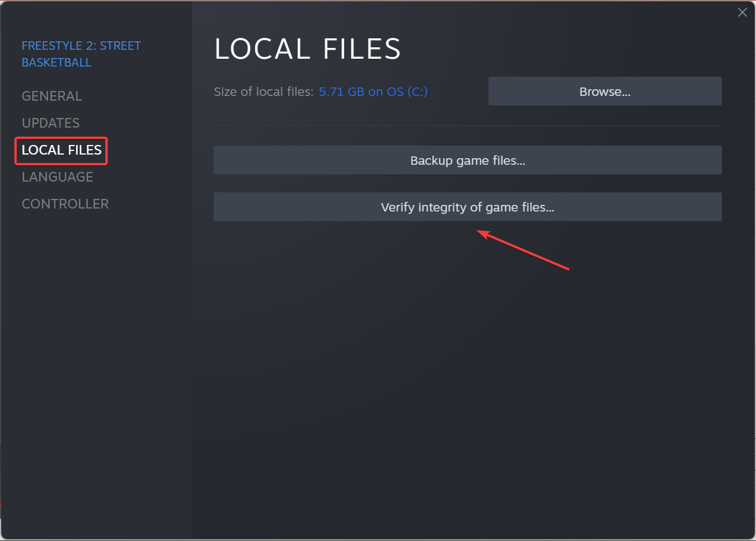Click the 'Size of local files:' label
Image resolution: width=756 pixels, height=541 pixels.
tap(263, 92)
